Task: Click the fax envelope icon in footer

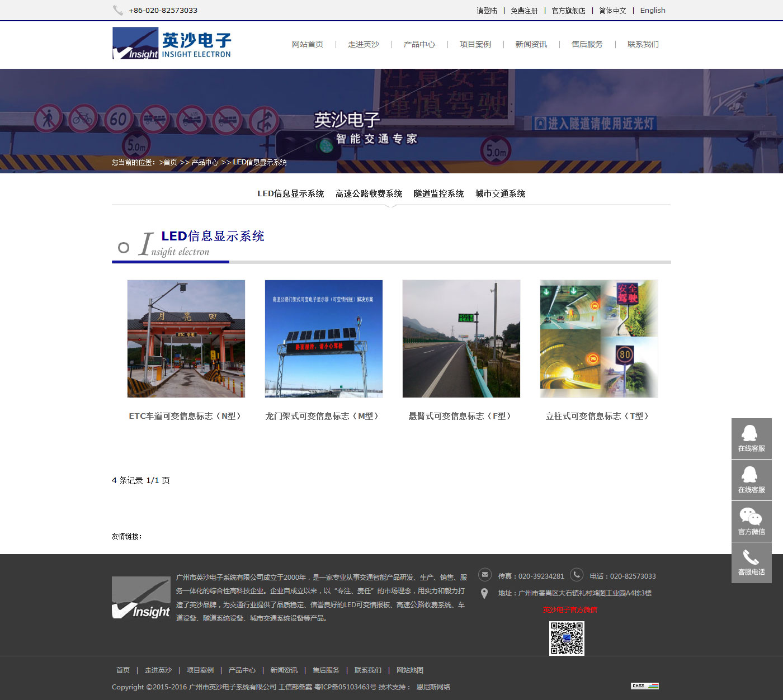Action: 485,575
